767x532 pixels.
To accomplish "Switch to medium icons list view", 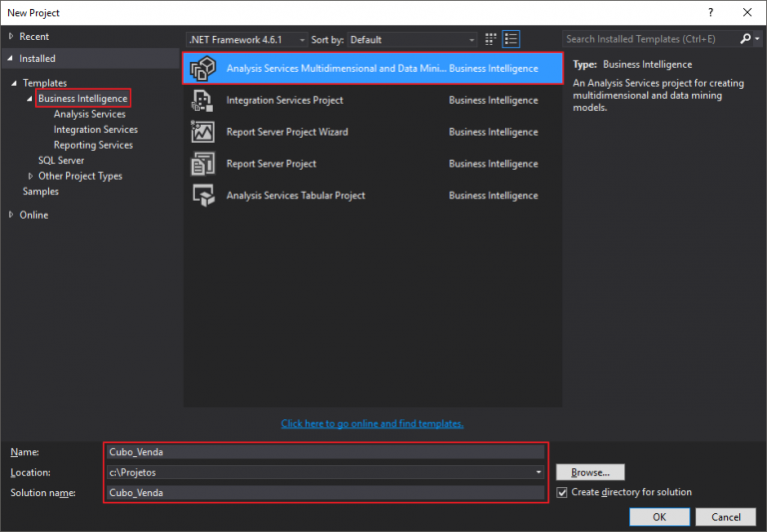I will tap(511, 40).
